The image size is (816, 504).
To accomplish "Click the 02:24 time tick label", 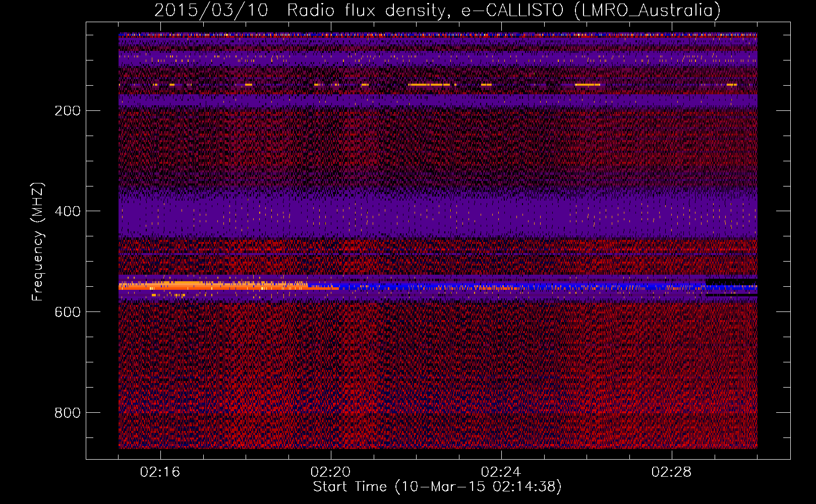I will click(x=501, y=472).
